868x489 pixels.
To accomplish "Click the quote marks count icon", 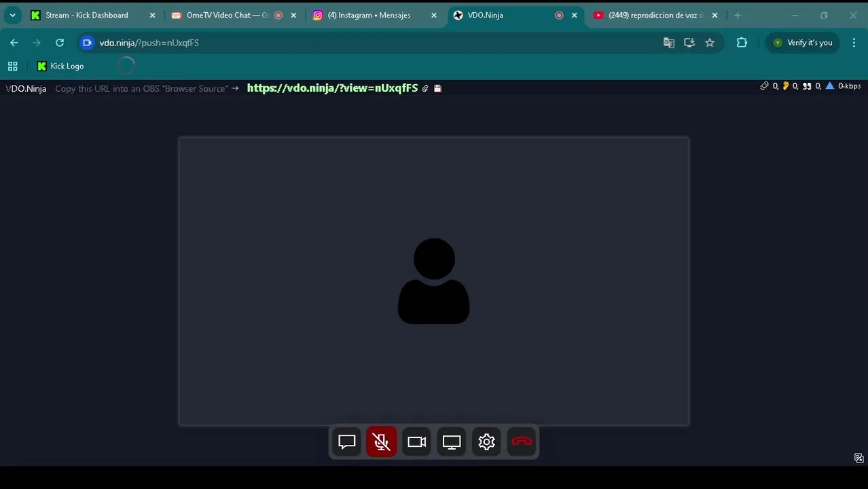I will [x=807, y=86].
